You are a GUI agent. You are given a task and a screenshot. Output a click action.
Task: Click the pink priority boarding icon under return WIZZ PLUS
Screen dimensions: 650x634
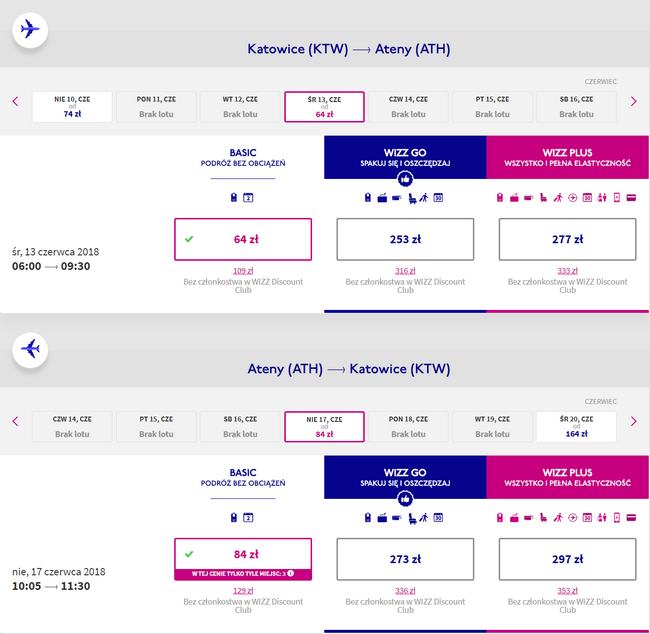pyautogui.click(x=558, y=517)
